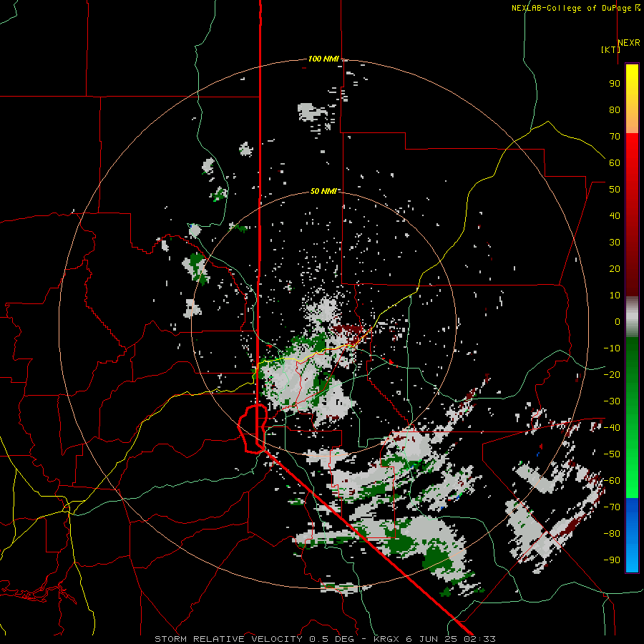Screen dimensions: 644x644
Task: Click the thick red lake outline on the state border
Action: pyautogui.click(x=253, y=429)
